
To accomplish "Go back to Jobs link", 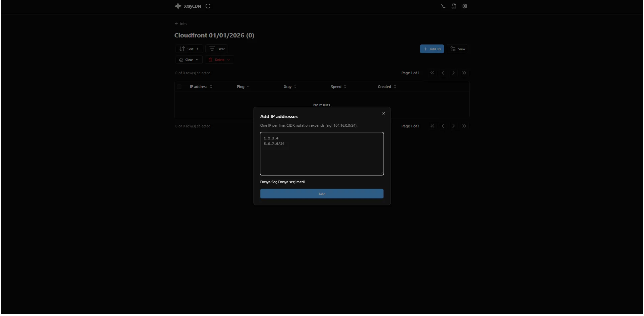I will [181, 24].
